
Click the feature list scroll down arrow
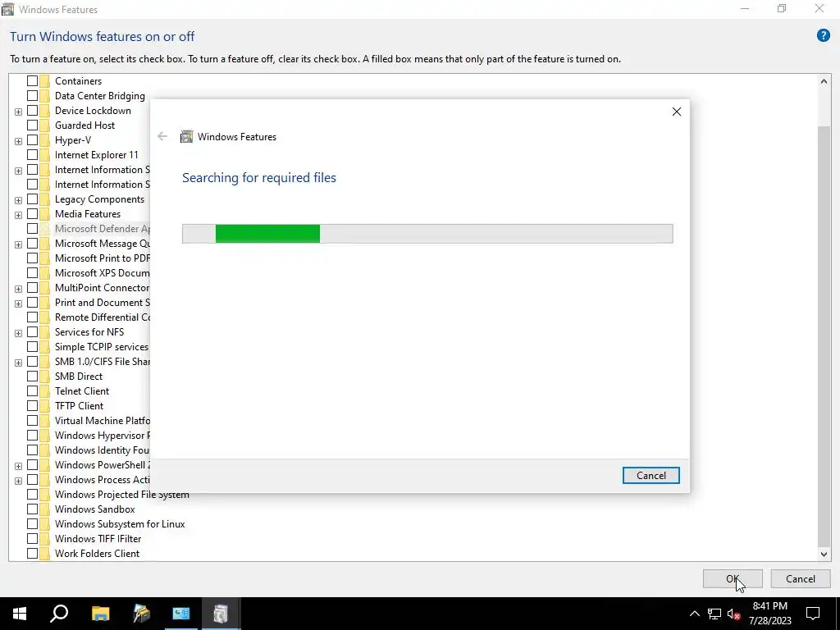tap(824, 555)
